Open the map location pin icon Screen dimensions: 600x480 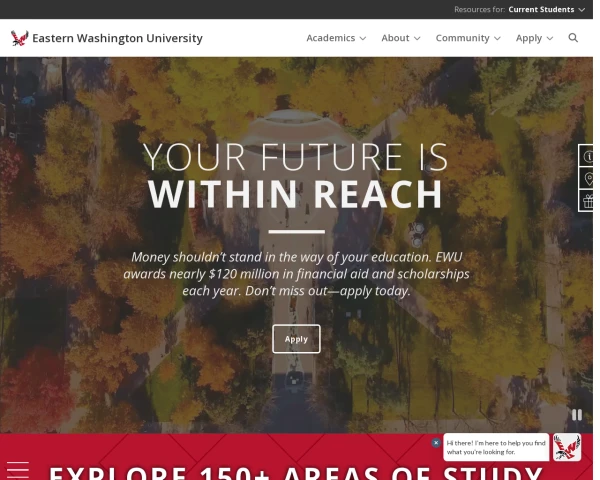(588, 178)
